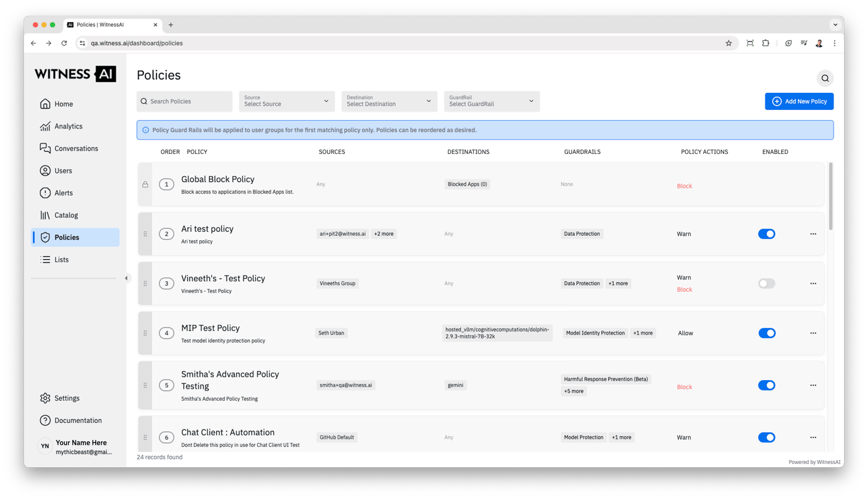Enable the Vineeth's - Test Policy toggle
This screenshot has height=499, width=868.
click(767, 283)
